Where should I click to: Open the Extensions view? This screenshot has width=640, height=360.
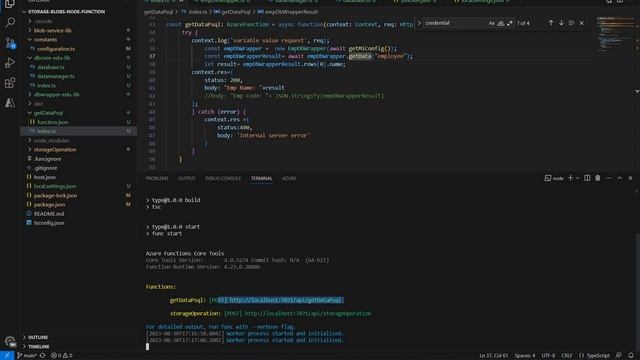10,83
